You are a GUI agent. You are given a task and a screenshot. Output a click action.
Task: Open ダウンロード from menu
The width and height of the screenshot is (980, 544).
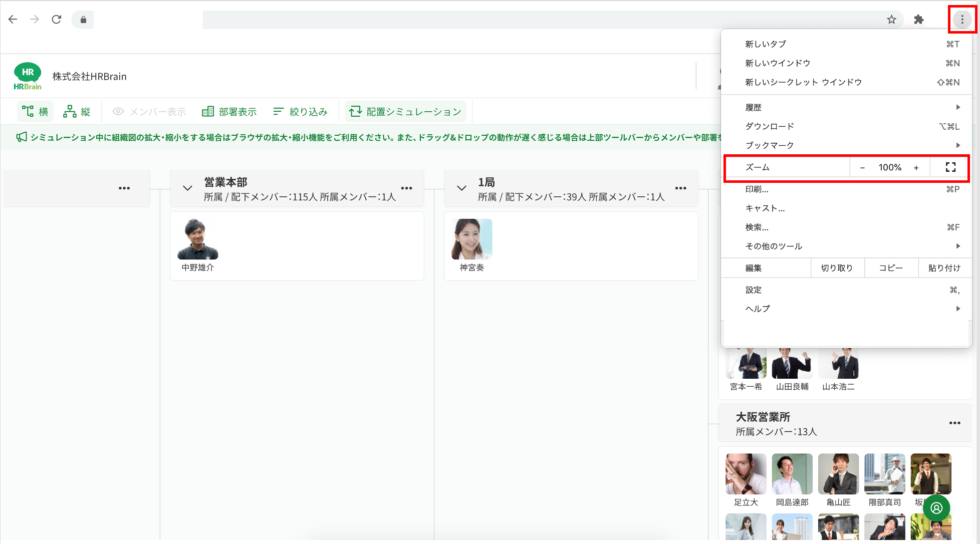pos(846,126)
